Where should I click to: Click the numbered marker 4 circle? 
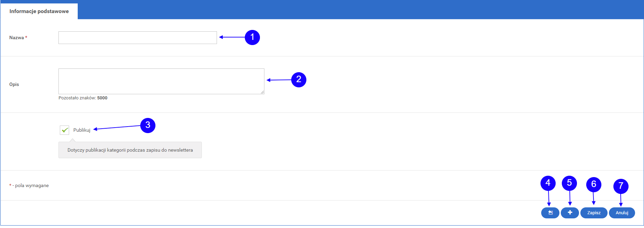[548, 183]
